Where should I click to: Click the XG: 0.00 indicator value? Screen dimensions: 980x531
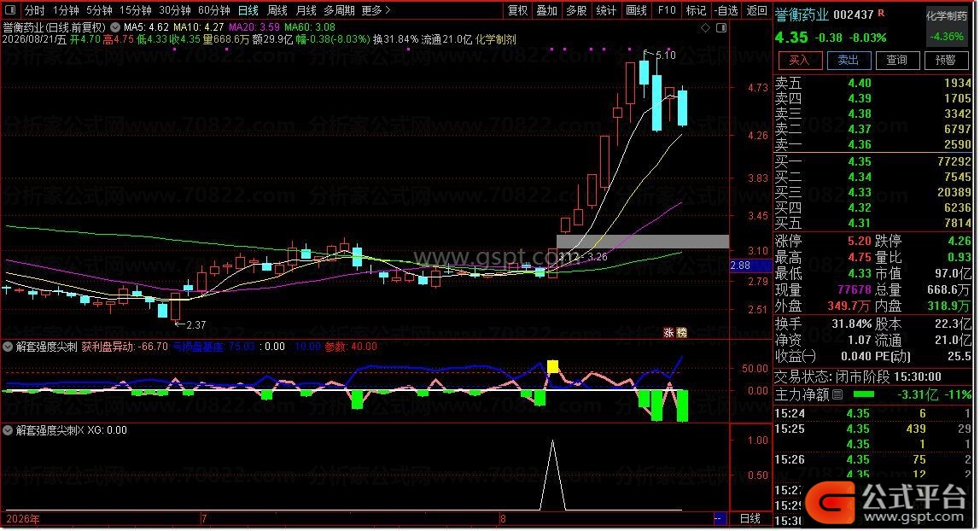coord(107,430)
